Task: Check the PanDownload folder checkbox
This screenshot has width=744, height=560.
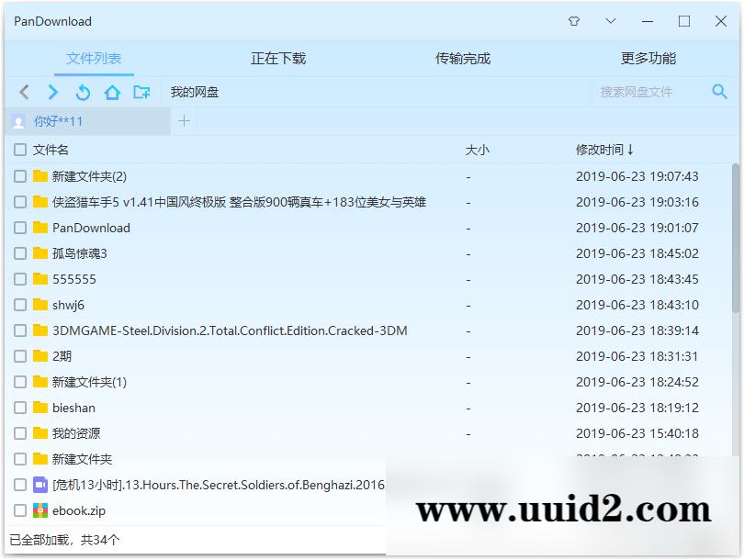Action: pos(20,228)
